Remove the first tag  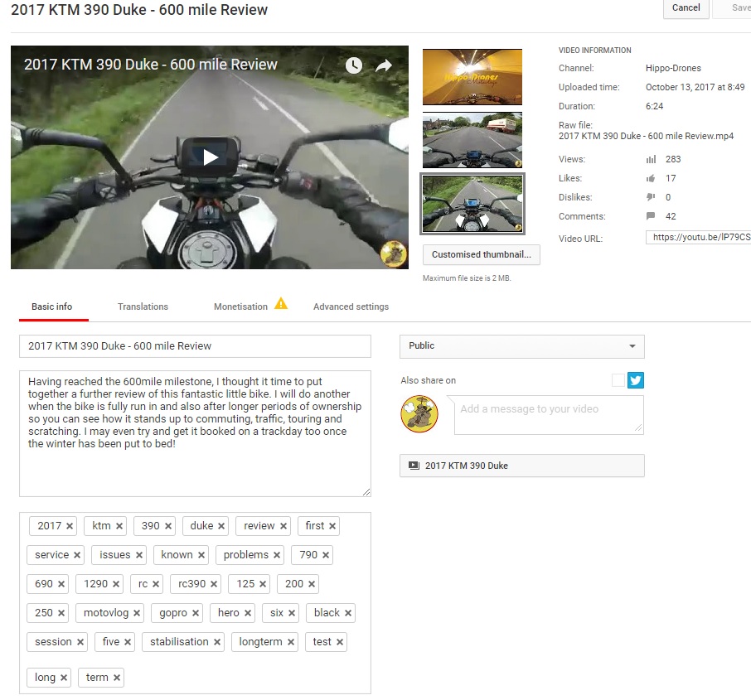coord(332,526)
